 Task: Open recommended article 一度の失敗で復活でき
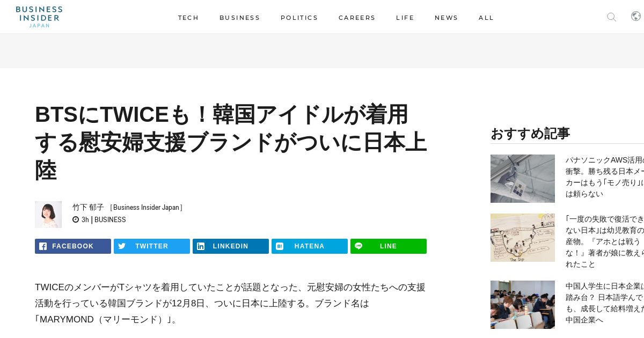coord(605,241)
